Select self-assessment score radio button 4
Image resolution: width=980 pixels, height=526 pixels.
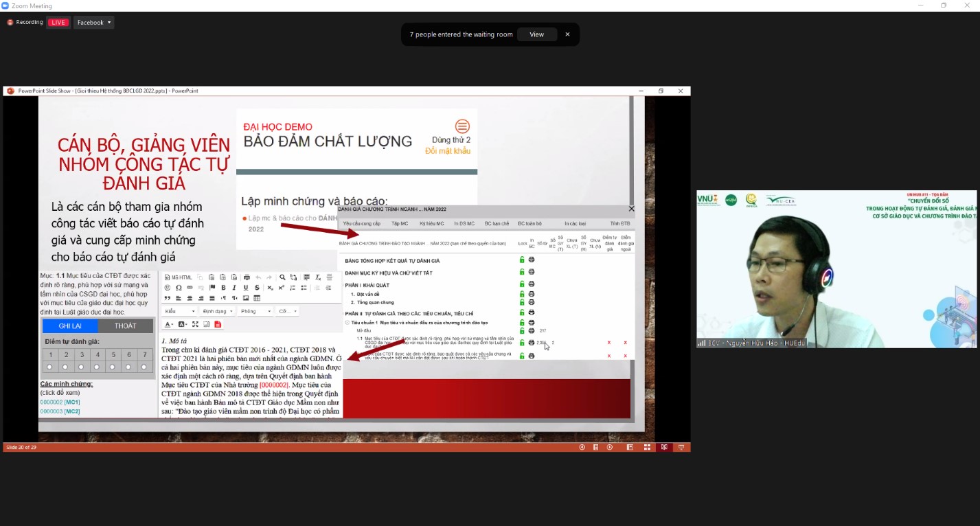97,367
